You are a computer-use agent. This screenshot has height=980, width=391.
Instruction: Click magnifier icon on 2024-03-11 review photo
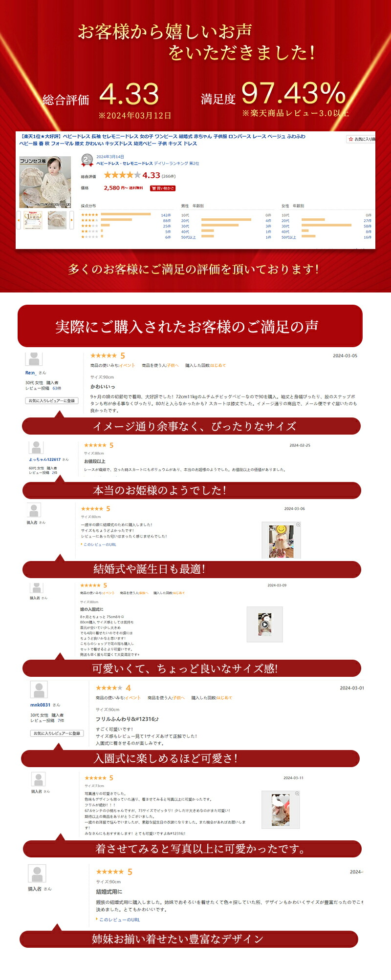point(297,794)
